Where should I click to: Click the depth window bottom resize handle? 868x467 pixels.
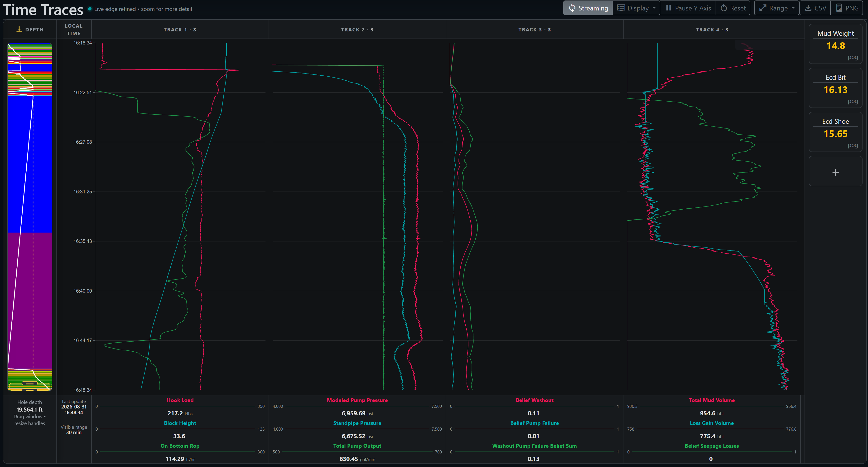[x=30, y=390]
